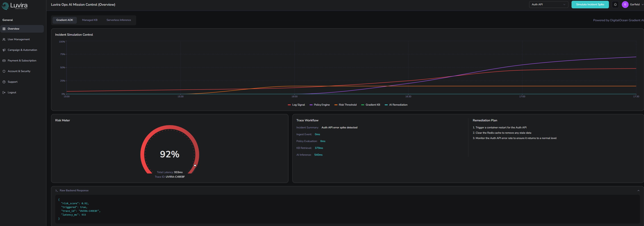This screenshot has height=226, width=644.
Task: Switch to the Managed KB tab
Action: point(90,20)
